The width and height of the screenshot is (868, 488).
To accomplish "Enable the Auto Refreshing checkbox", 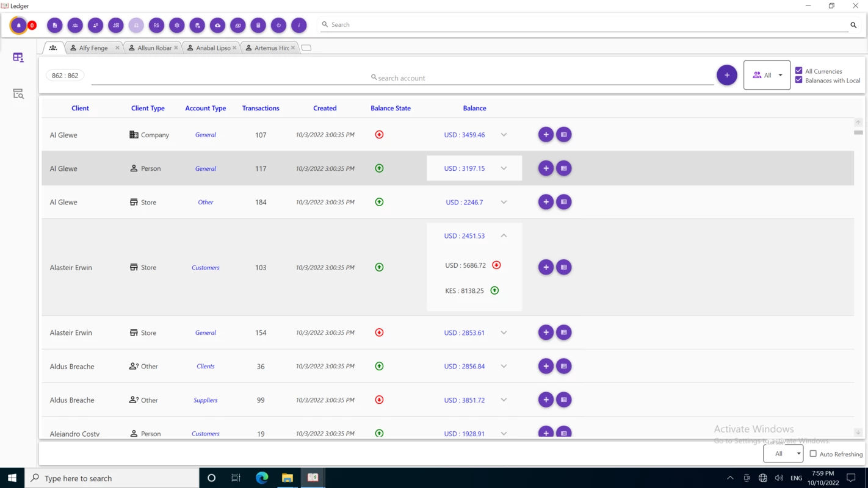I will coord(813,454).
